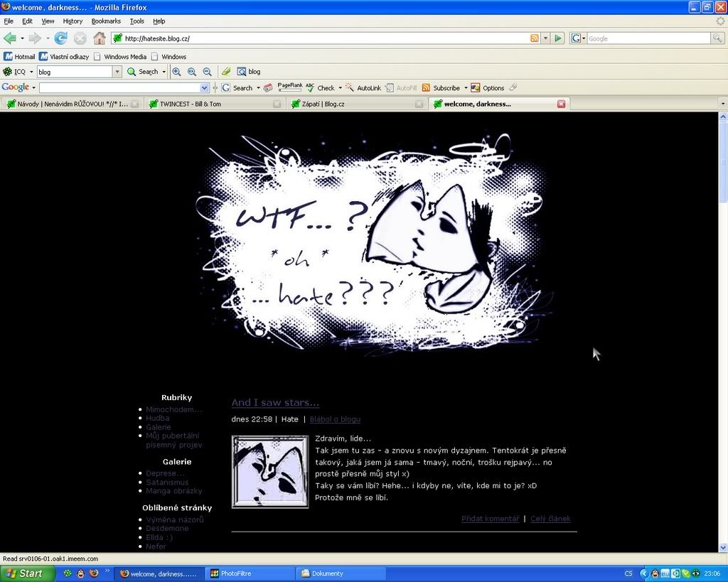
Task: Subscribe via the orange RSS Subscribe icon
Action: 427,87
